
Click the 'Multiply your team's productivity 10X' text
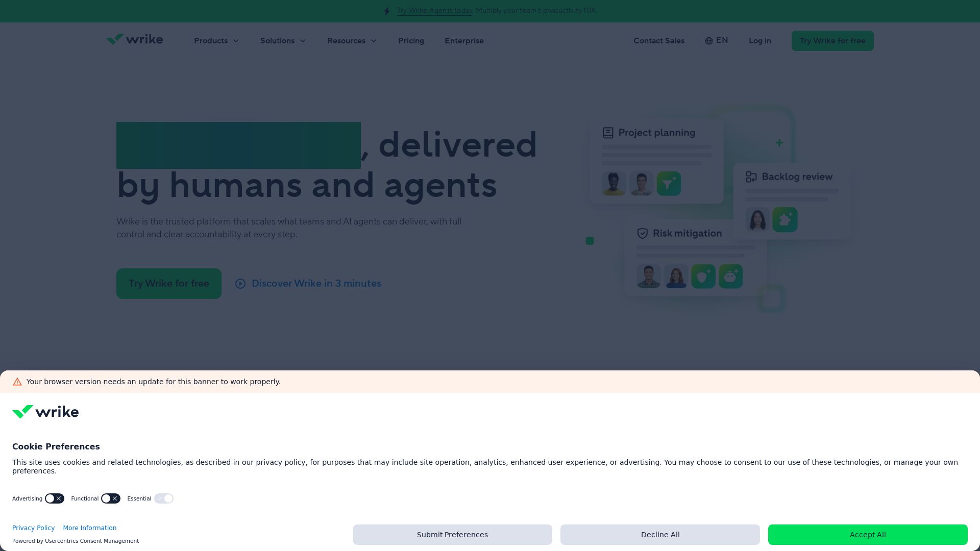[536, 11]
